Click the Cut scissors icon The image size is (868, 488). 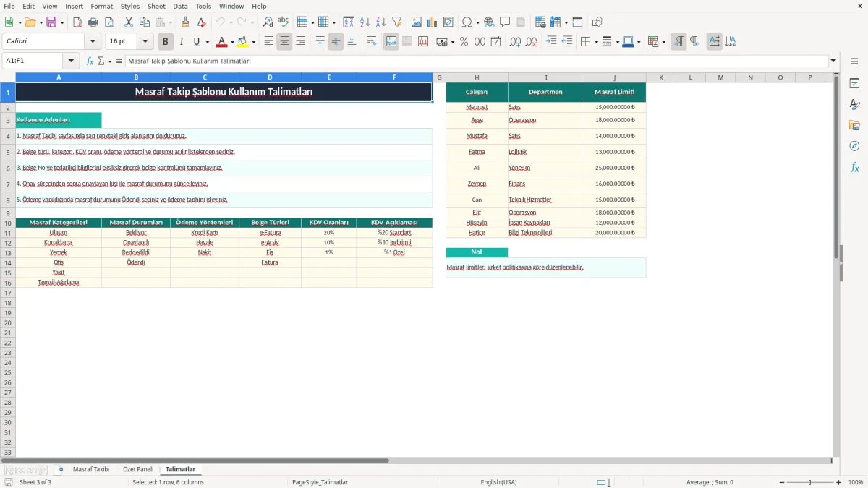pos(129,22)
